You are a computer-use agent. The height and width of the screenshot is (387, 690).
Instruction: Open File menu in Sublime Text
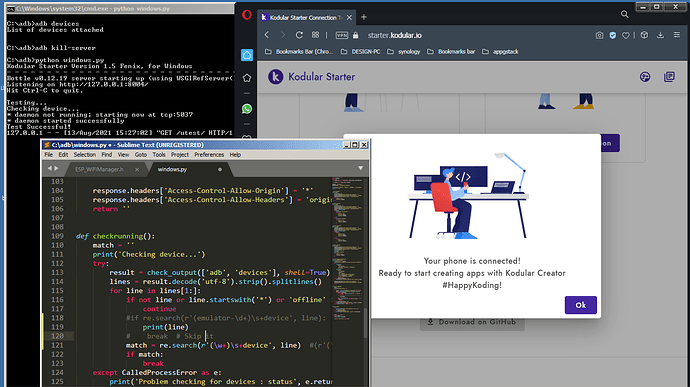48,155
